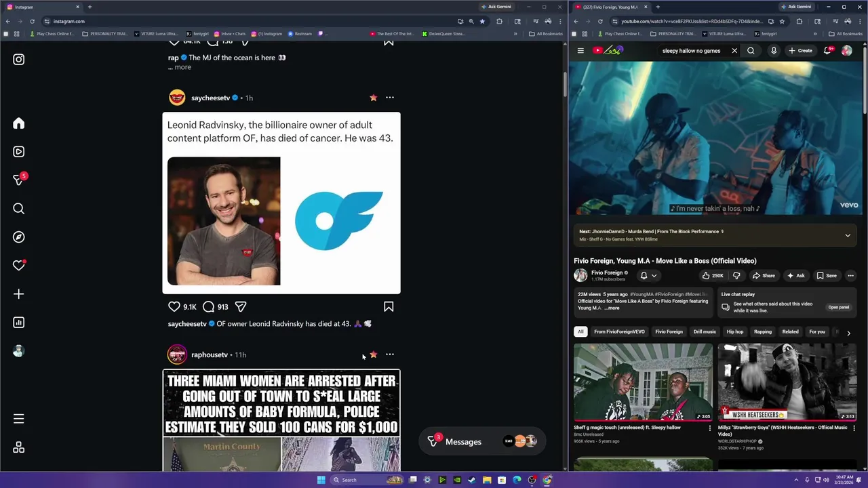868x488 pixels.
Task: Dislike the YouTube video
Action: (736, 276)
